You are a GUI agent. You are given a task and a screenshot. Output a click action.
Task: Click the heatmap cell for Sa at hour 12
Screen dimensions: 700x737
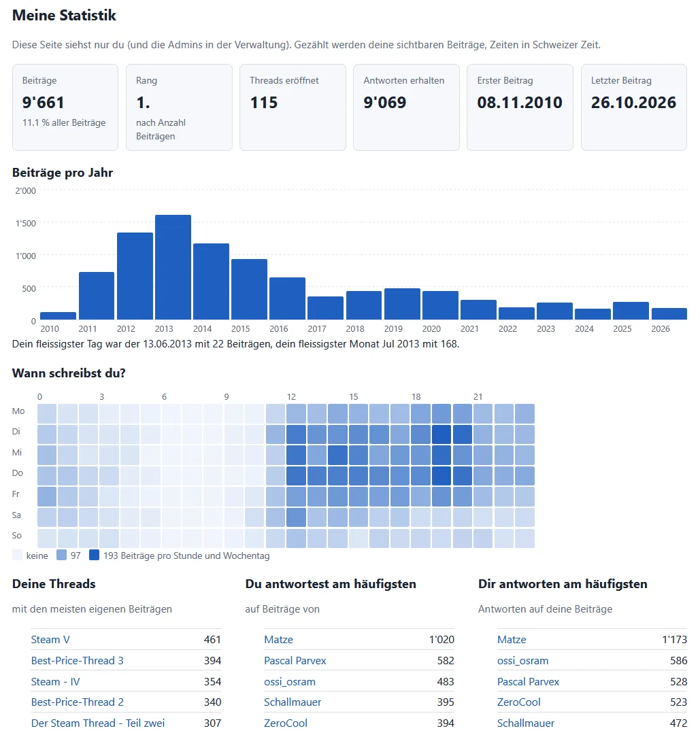pyautogui.click(x=296, y=517)
